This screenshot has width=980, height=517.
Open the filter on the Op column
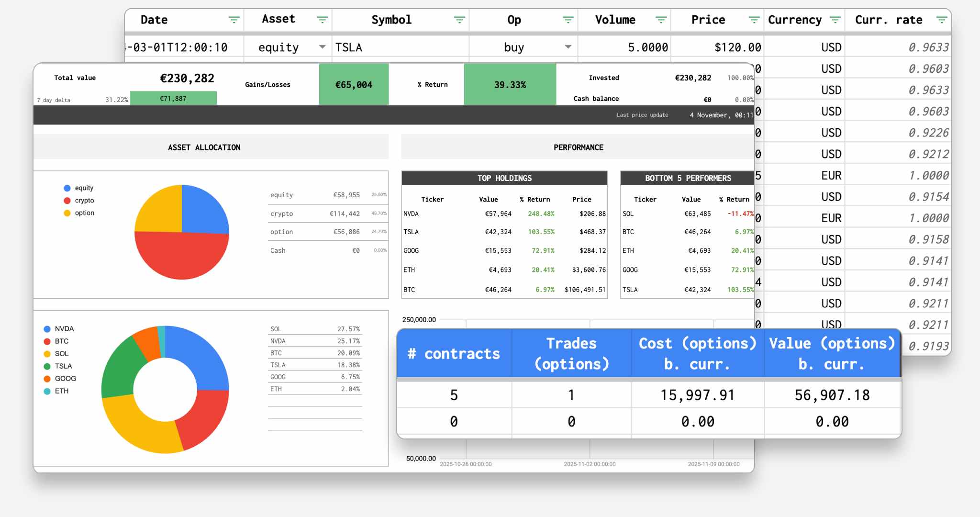[568, 20]
